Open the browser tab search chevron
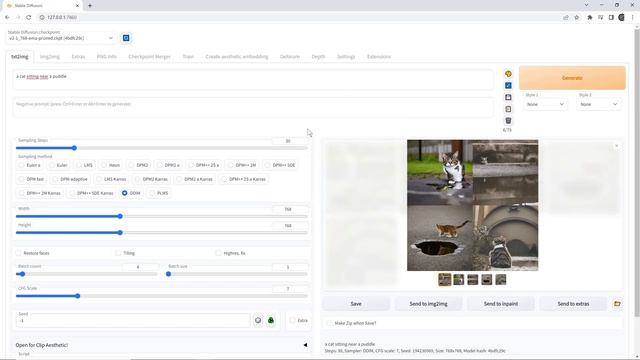The image size is (640, 360). pyautogui.click(x=586, y=5)
